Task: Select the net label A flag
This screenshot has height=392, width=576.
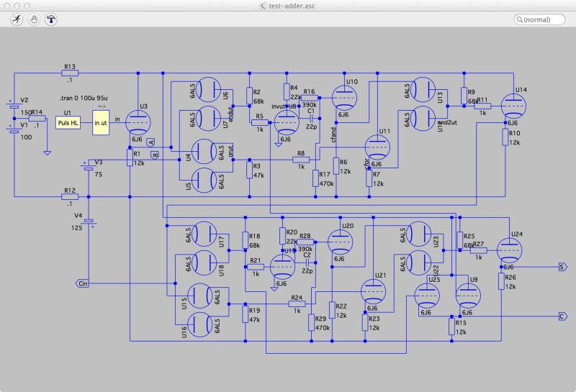Action: pos(150,142)
